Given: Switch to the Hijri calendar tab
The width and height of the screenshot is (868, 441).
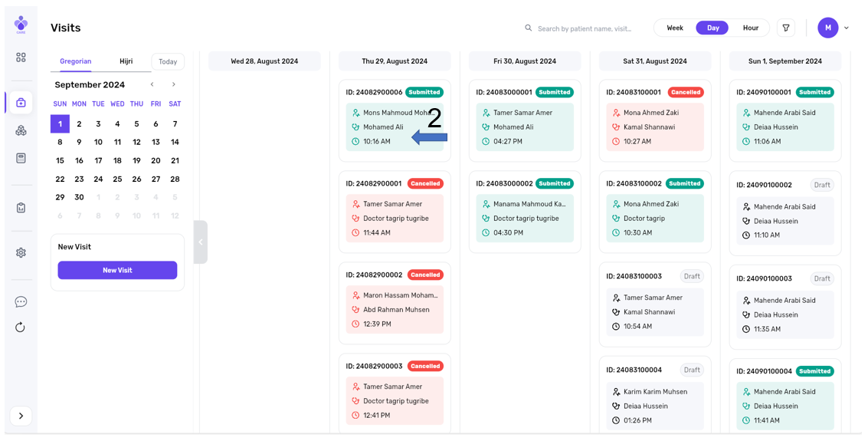Looking at the screenshot, I should point(126,61).
